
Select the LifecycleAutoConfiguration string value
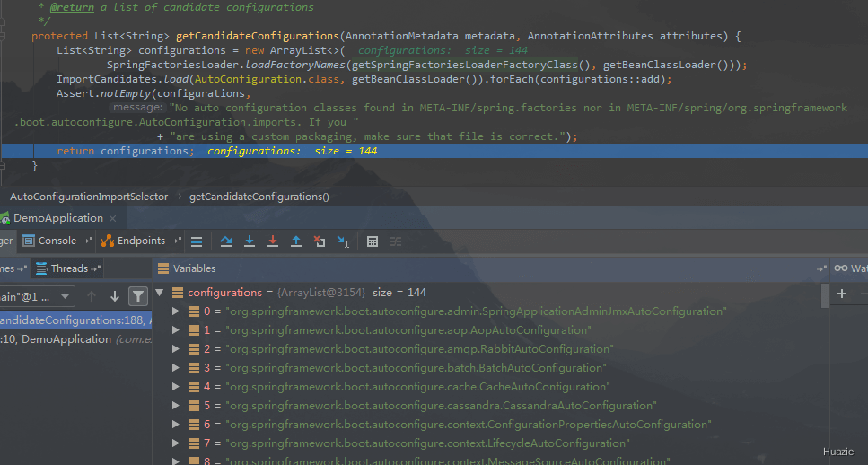point(427,443)
